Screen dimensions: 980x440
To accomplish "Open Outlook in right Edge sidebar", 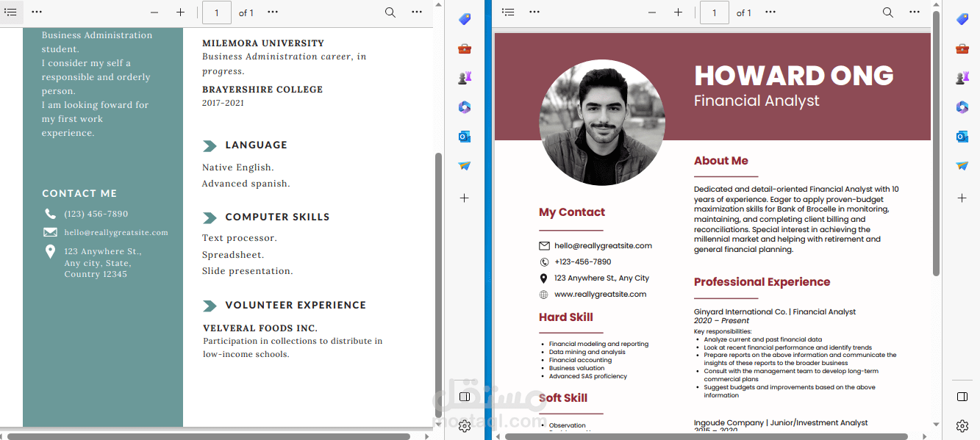I will (x=962, y=137).
